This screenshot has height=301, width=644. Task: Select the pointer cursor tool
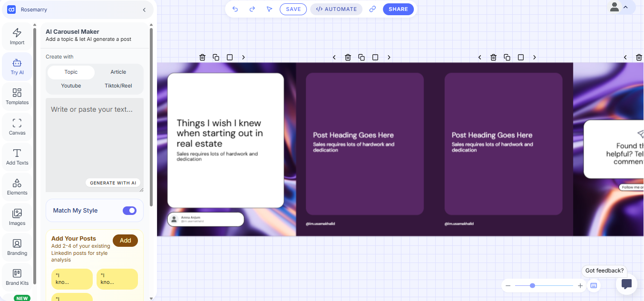click(x=269, y=9)
